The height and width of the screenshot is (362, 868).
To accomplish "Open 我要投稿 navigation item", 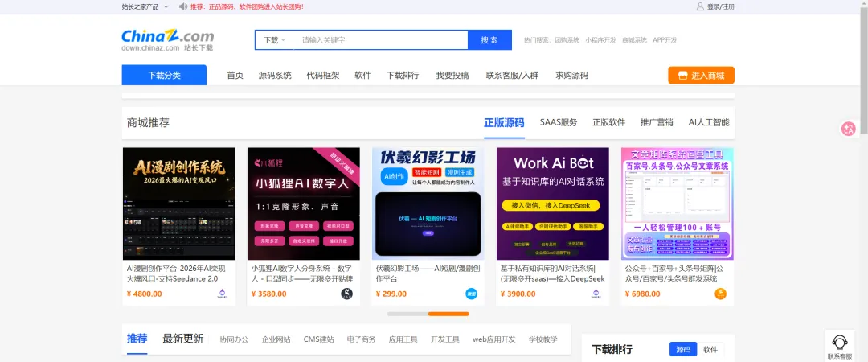I will pyautogui.click(x=452, y=76).
